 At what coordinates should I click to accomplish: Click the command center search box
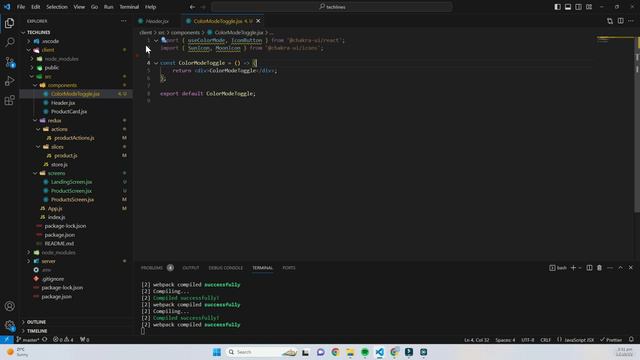332,7
